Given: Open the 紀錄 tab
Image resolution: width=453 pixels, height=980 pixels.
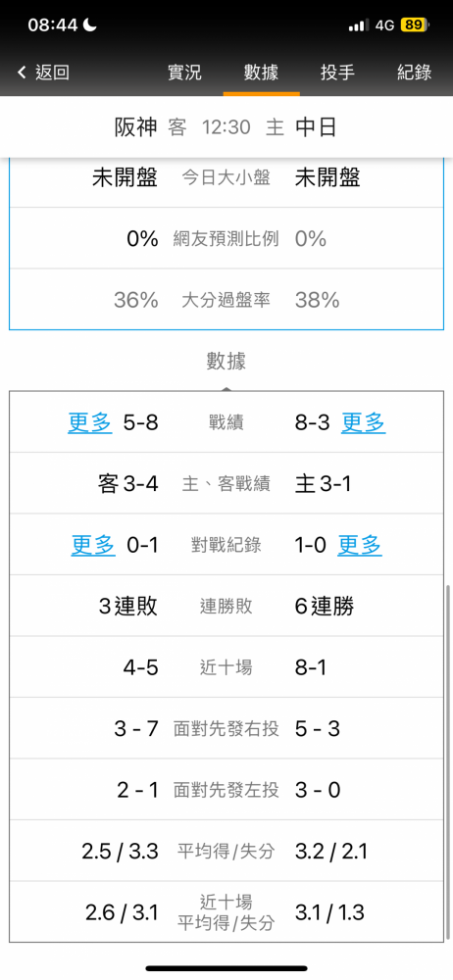Looking at the screenshot, I should coord(414,73).
